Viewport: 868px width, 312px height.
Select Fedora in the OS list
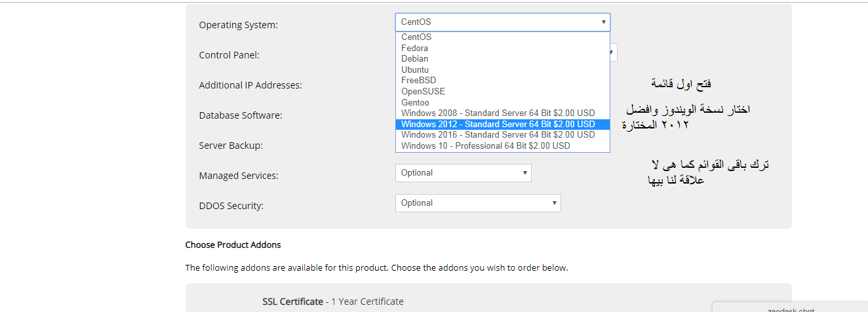pos(415,48)
